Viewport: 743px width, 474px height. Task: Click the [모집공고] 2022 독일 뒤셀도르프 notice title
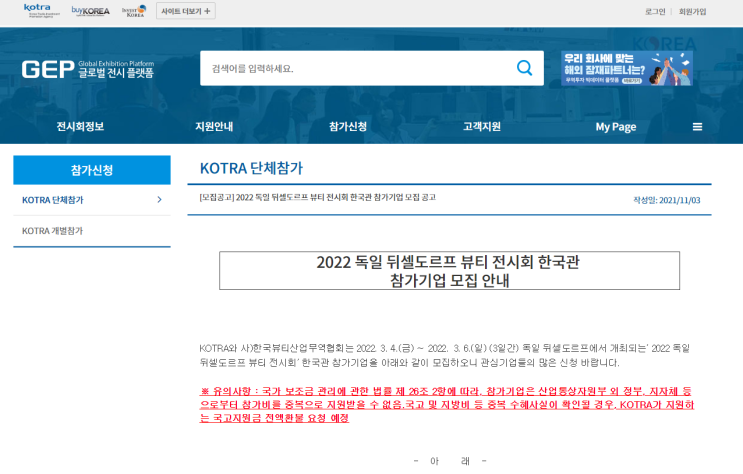coord(317,197)
